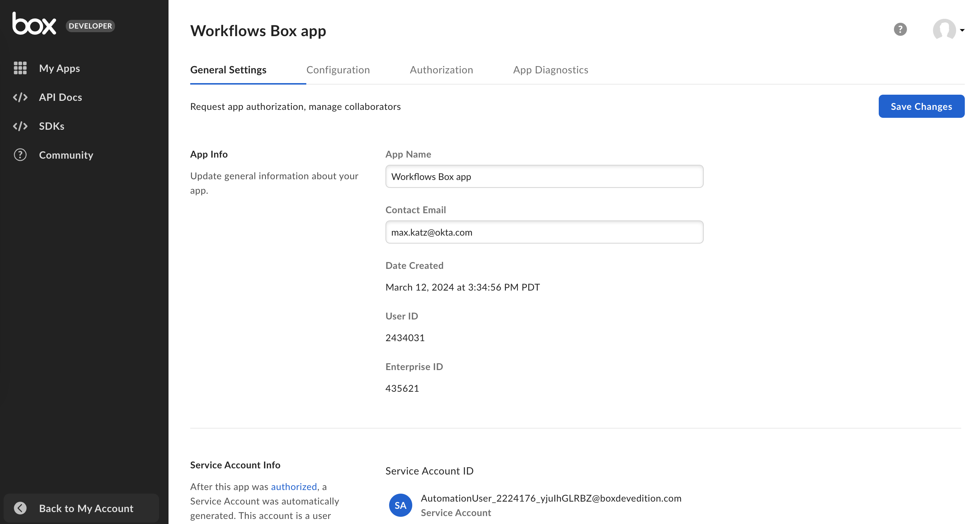The image size is (980, 524).
Task: Click the user profile avatar
Action: (x=944, y=29)
